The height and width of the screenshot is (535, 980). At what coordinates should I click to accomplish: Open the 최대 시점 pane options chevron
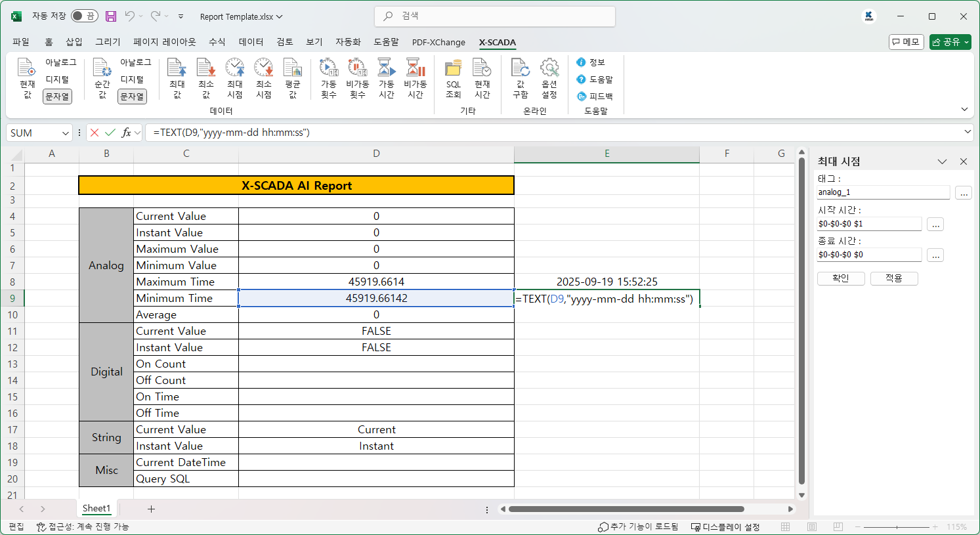[x=942, y=161]
